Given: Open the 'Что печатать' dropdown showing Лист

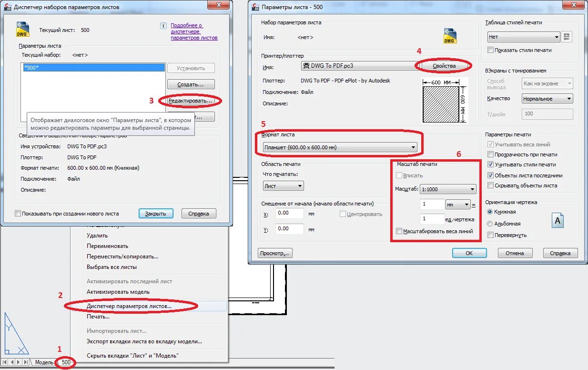Looking at the screenshot, I should pyautogui.click(x=283, y=186).
